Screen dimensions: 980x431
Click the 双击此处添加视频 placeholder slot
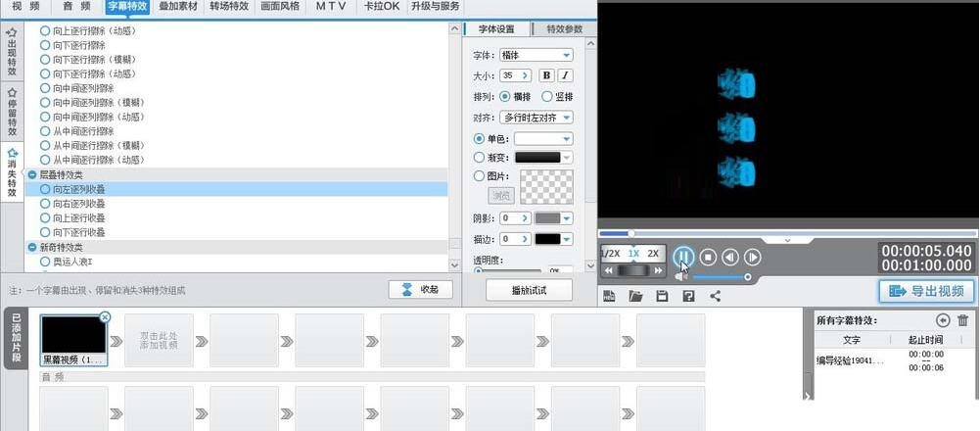[x=159, y=340]
